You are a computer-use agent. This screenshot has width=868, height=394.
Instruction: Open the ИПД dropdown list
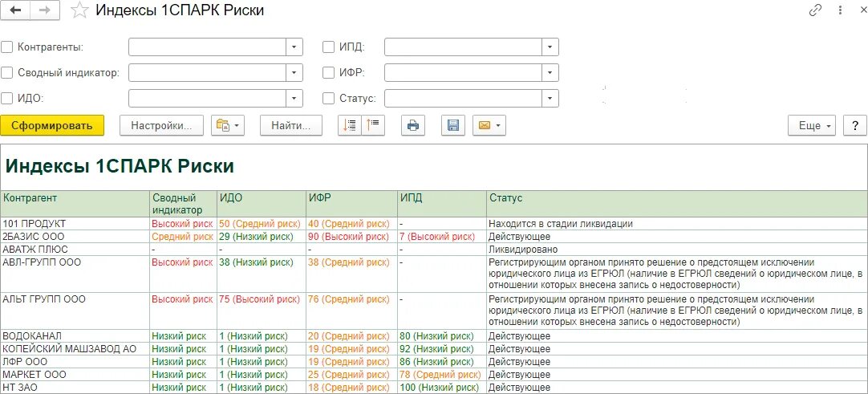(550, 47)
